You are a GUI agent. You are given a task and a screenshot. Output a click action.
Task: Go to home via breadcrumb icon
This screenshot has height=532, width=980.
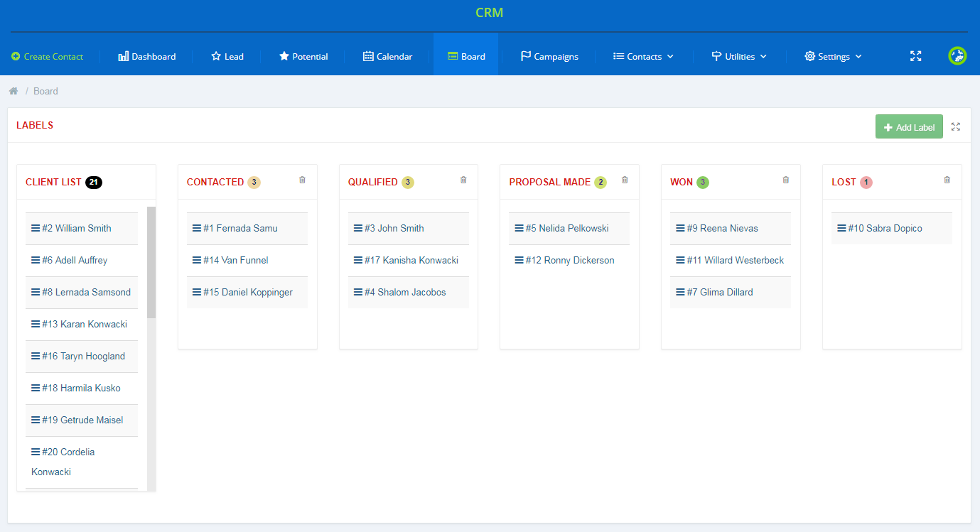[14, 91]
